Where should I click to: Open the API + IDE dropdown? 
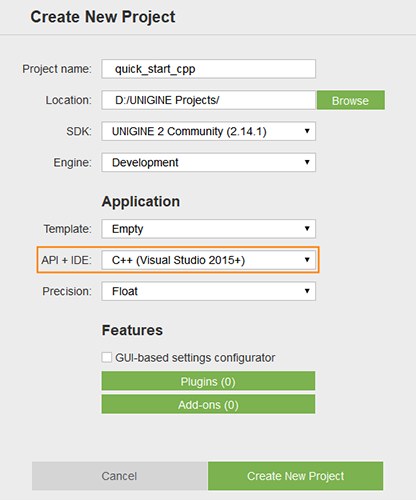point(208,260)
